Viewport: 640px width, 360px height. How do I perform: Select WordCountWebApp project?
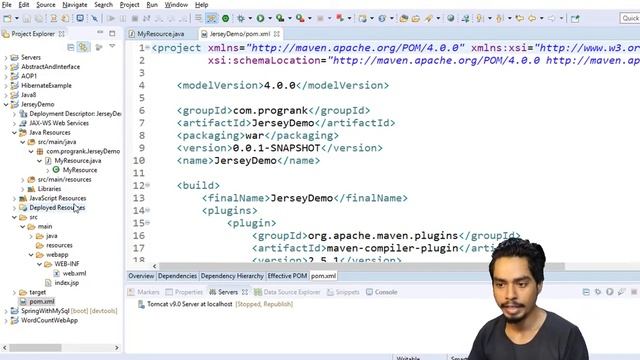49,320
